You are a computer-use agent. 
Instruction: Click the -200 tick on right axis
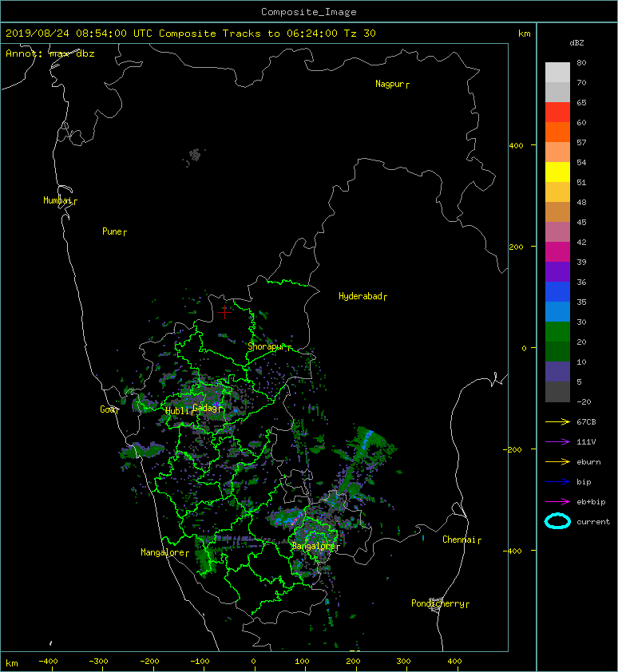(513, 449)
